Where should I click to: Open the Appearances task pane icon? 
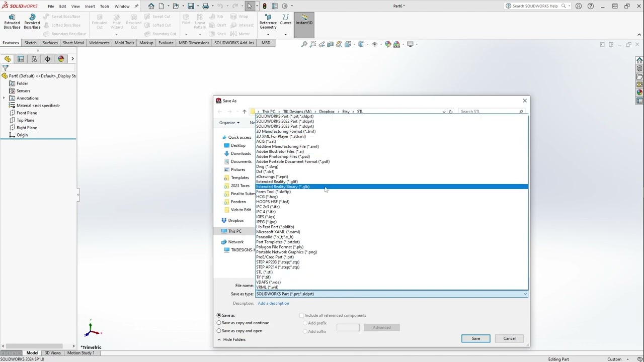click(639, 93)
